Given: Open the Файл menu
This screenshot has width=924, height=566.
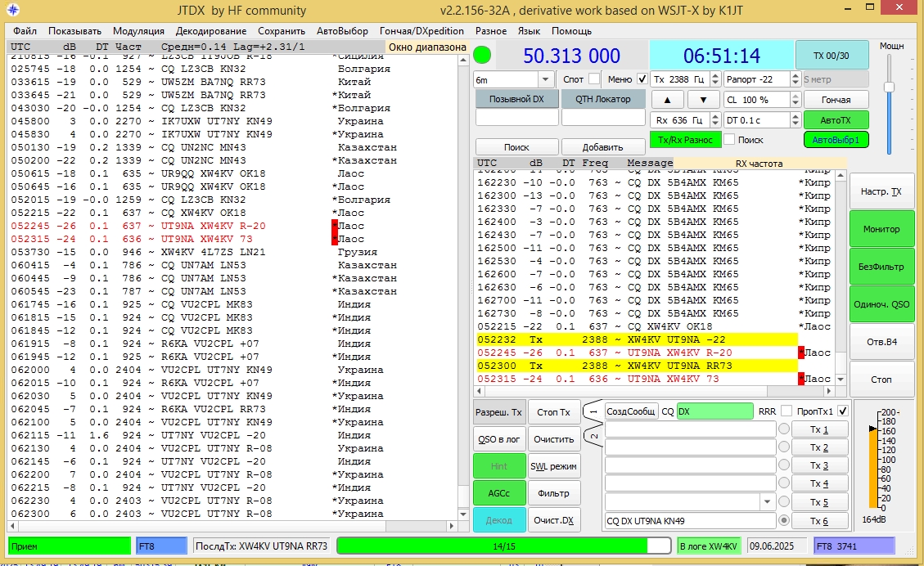Looking at the screenshot, I should coord(25,30).
